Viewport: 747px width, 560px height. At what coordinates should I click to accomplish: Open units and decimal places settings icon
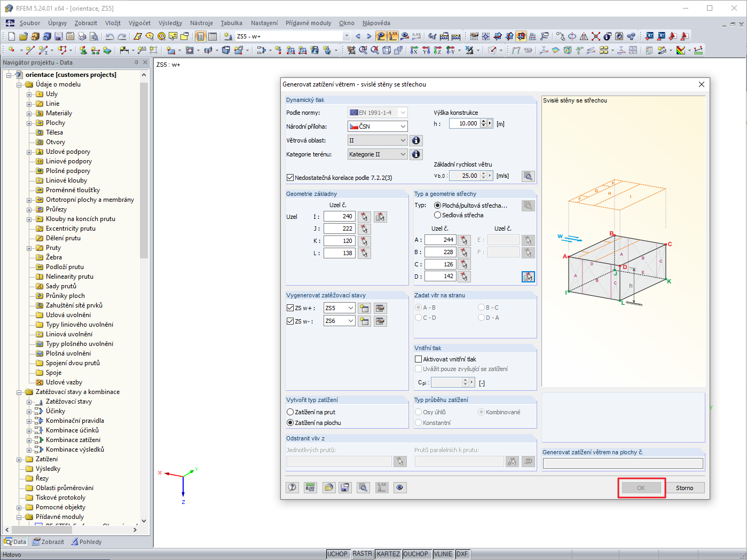(310, 487)
